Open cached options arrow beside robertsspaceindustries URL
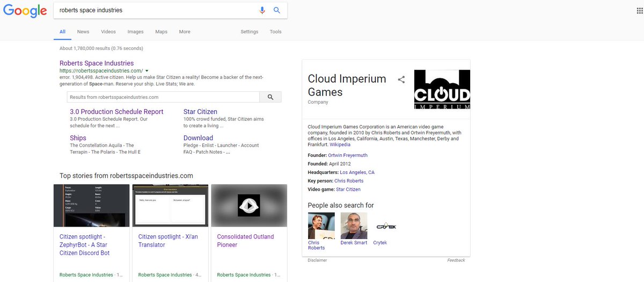Screen dimensions: 644x282 tap(147, 71)
